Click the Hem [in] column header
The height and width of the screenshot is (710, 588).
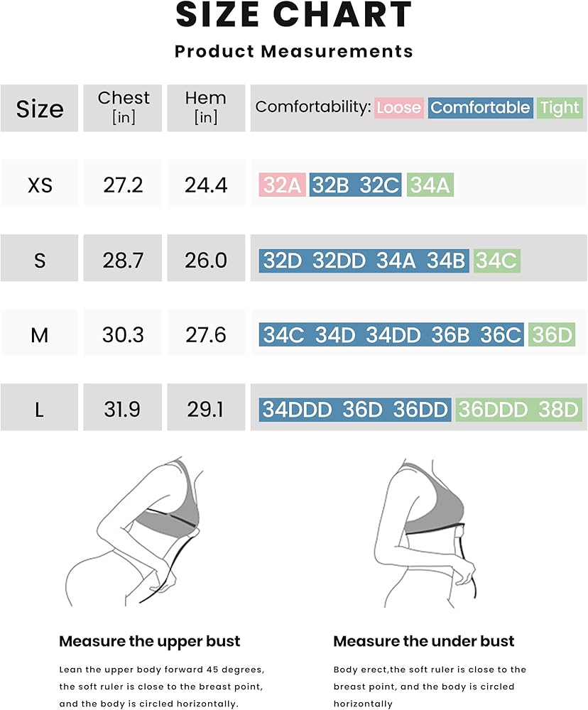coord(205,107)
